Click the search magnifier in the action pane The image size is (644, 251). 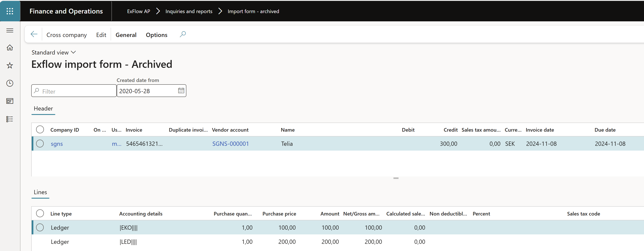[183, 34]
